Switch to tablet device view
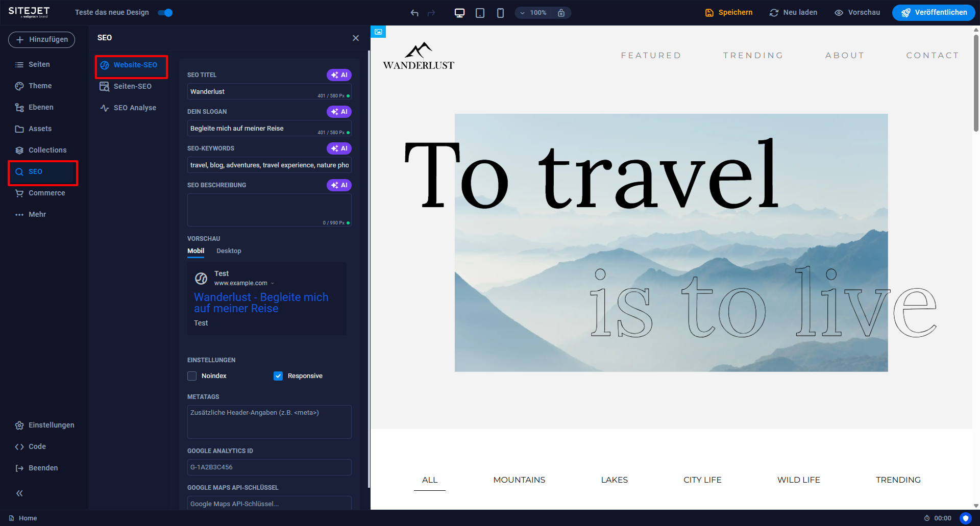 coord(480,13)
